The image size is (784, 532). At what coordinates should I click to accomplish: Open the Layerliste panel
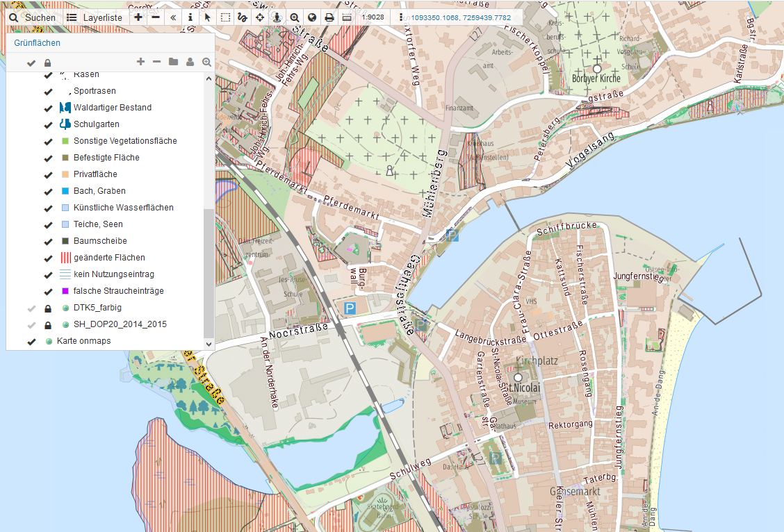pyautogui.click(x=94, y=17)
